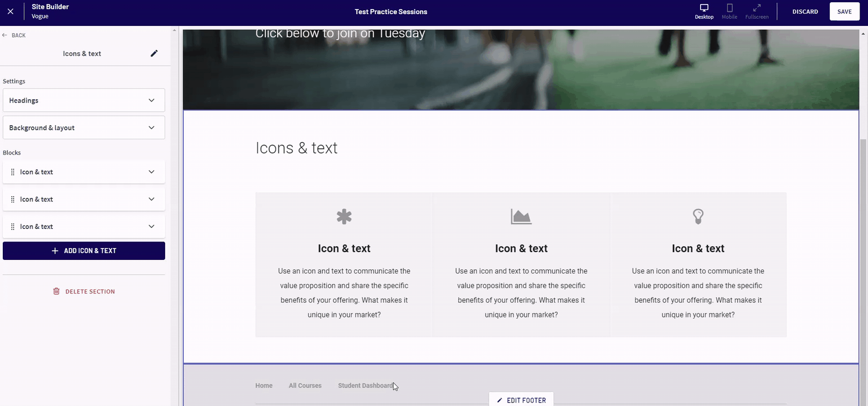Discard the current edits
The height and width of the screenshot is (406, 868).
[805, 11]
